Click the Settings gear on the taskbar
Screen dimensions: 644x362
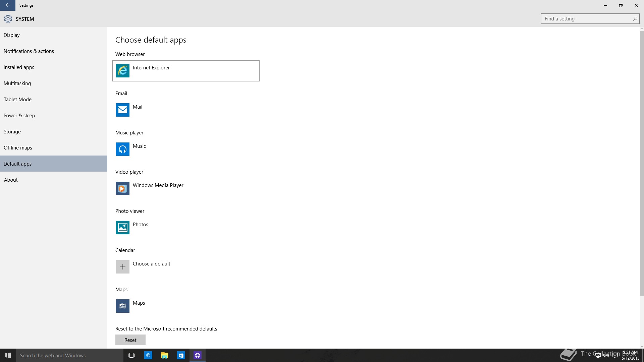[198, 355]
